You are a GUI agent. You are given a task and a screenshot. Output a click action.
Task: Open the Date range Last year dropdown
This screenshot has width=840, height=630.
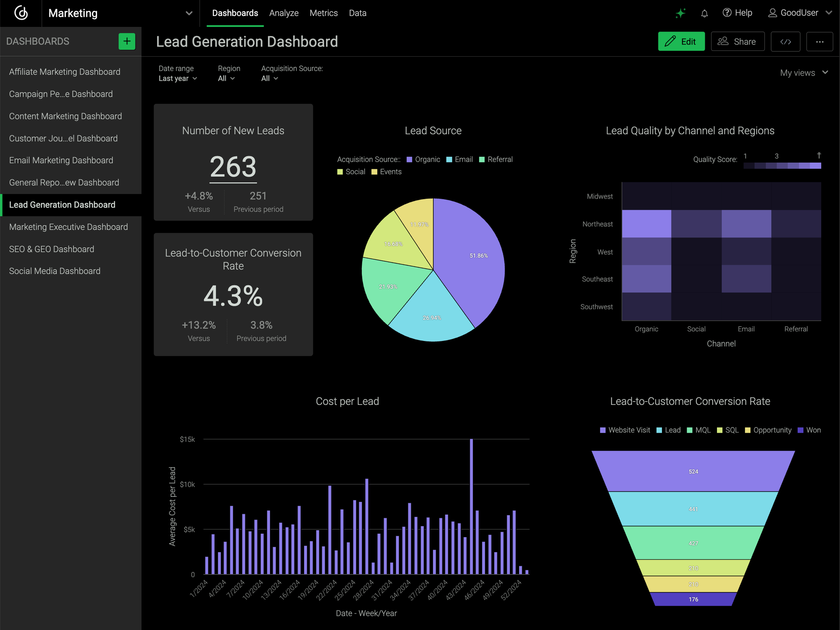[x=177, y=78]
